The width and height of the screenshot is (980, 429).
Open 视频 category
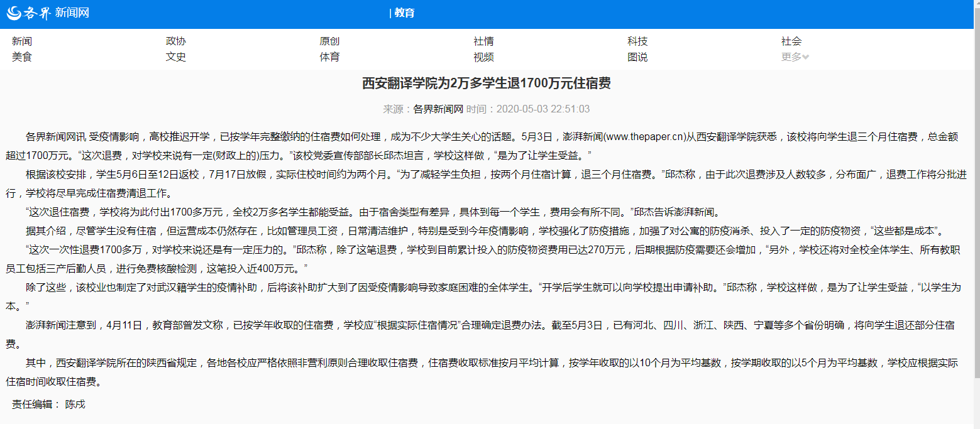[x=483, y=57]
